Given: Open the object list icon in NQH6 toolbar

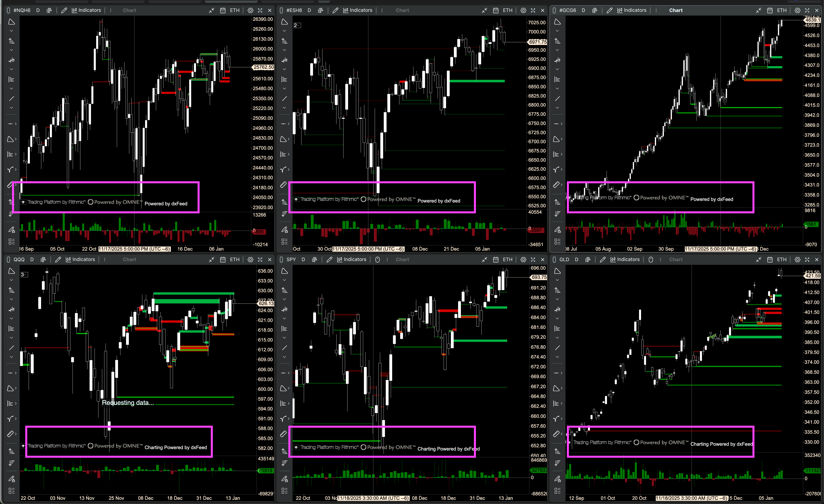Looking at the screenshot, I should (x=11, y=241).
